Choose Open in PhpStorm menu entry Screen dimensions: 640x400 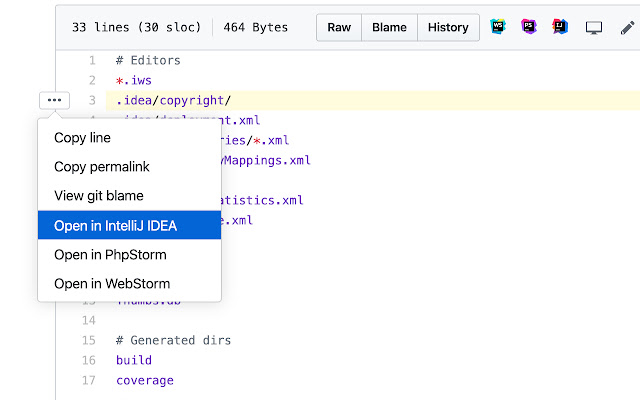click(x=109, y=254)
